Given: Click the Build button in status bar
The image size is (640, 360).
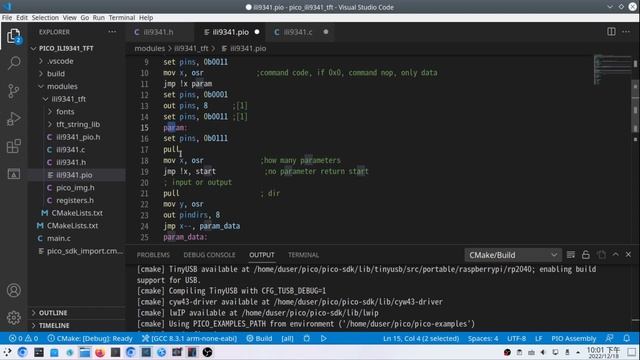Looking at the screenshot, I should 259,338.
